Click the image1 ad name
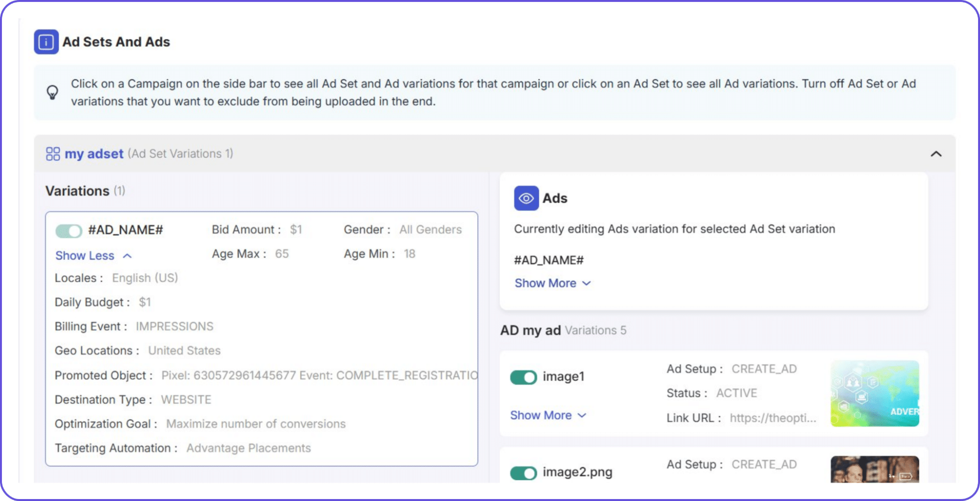Viewport: 980px width, 501px height. pos(564,376)
